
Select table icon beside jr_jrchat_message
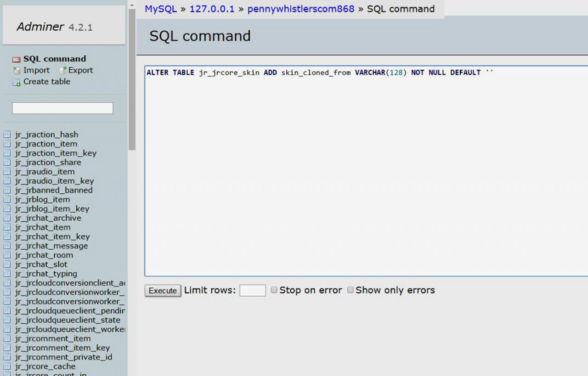7,246
